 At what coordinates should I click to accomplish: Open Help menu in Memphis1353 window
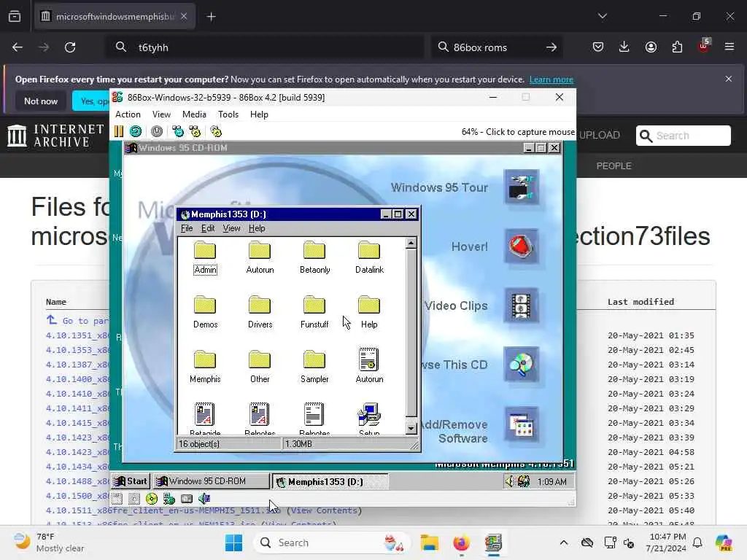pos(257,228)
